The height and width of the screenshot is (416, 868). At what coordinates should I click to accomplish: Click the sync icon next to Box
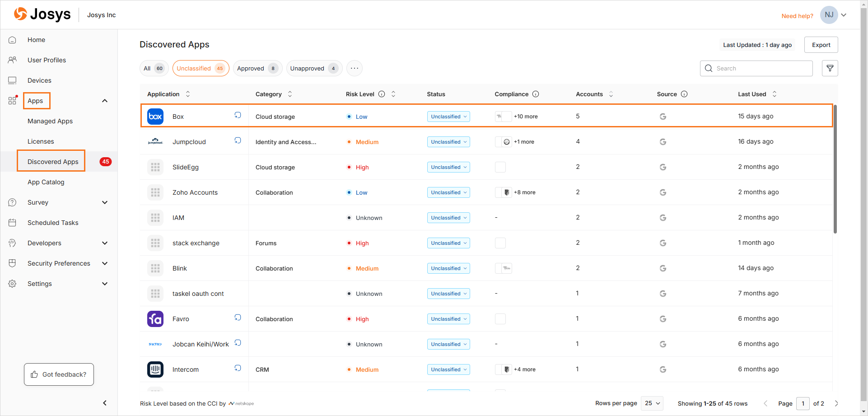pos(238,115)
